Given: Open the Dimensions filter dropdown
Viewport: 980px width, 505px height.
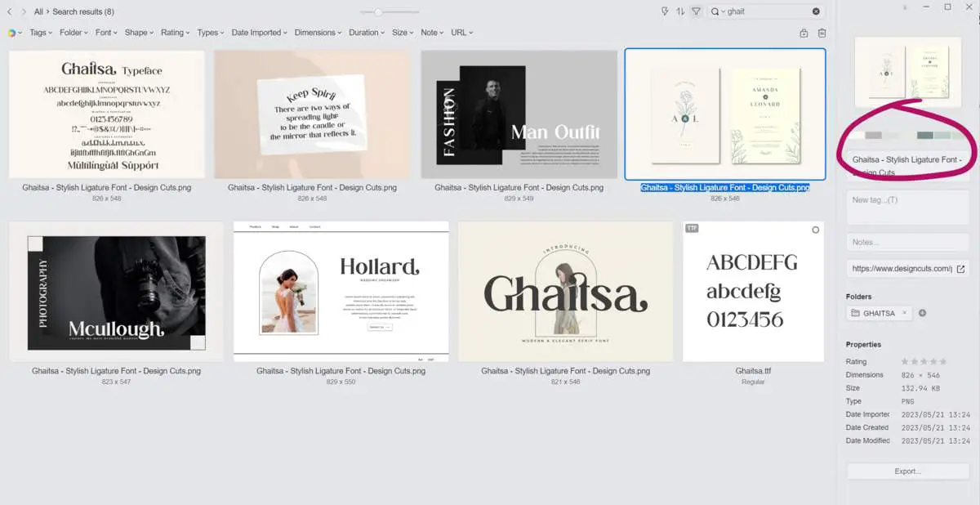Looking at the screenshot, I should [318, 33].
